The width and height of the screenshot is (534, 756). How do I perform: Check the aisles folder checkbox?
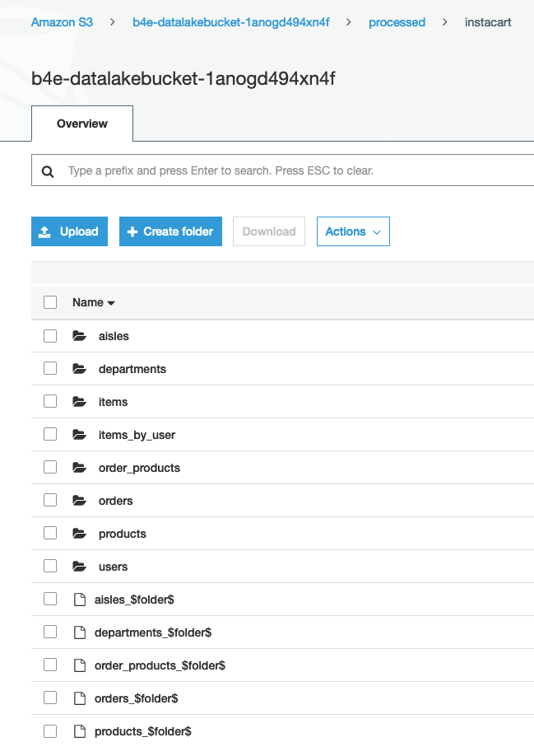(x=50, y=335)
